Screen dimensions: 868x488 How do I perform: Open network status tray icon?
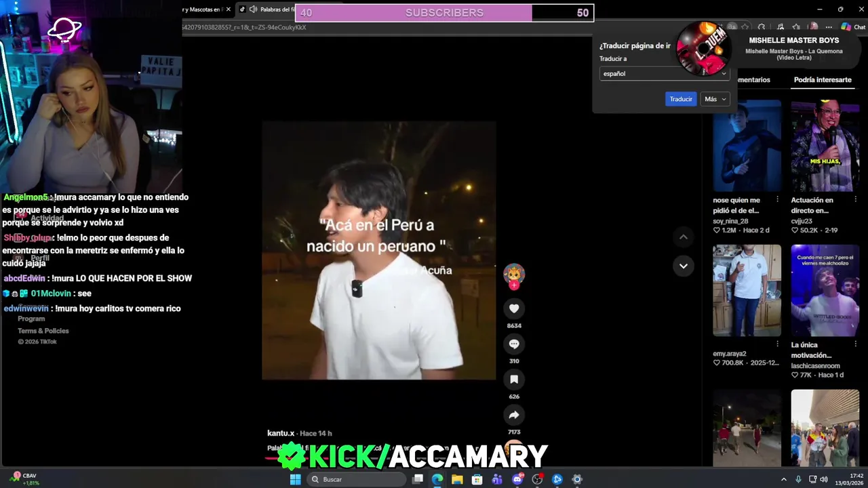[x=812, y=479]
